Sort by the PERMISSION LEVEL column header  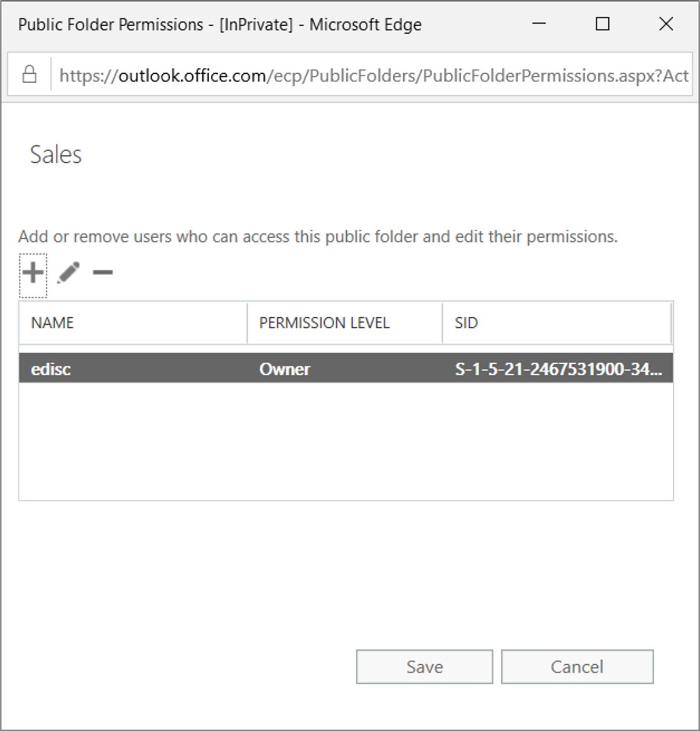tap(345, 323)
